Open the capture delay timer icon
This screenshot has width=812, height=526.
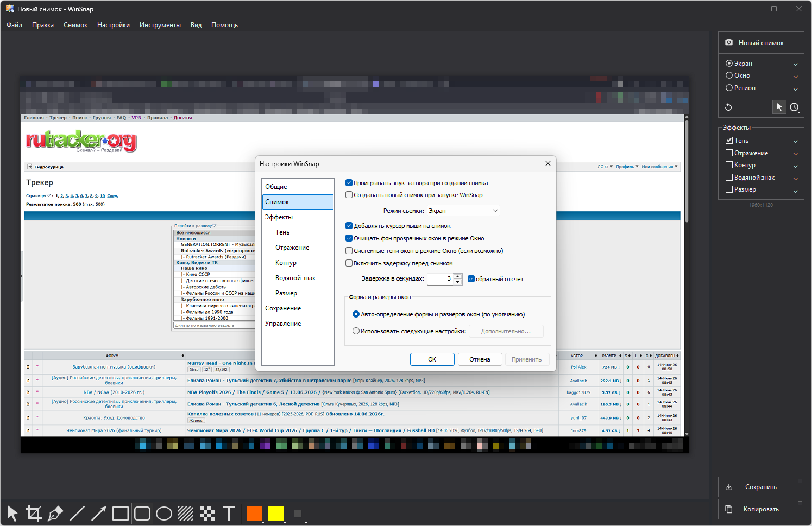(795, 107)
